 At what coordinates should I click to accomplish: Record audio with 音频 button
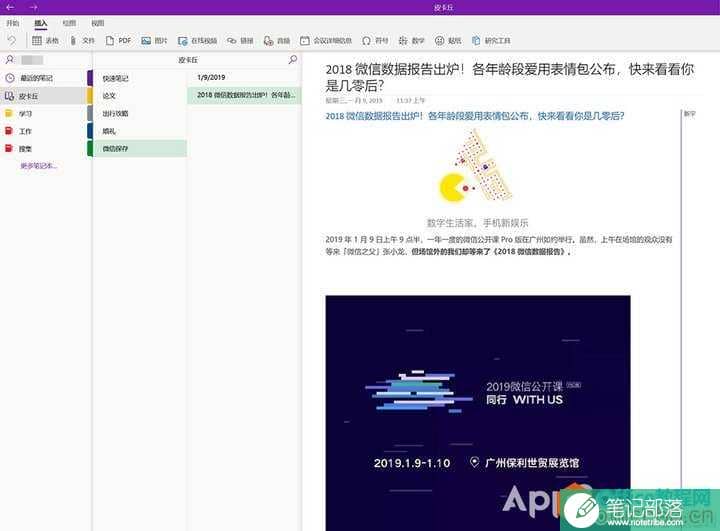point(277,41)
